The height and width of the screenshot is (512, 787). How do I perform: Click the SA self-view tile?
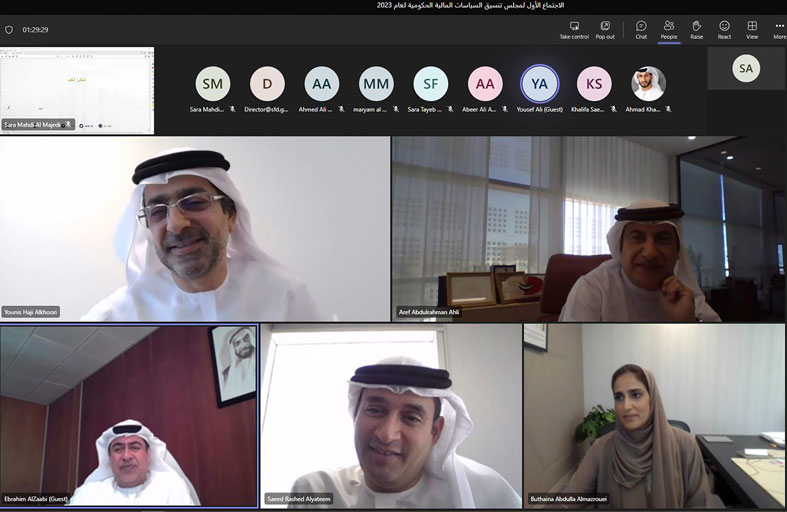746,69
